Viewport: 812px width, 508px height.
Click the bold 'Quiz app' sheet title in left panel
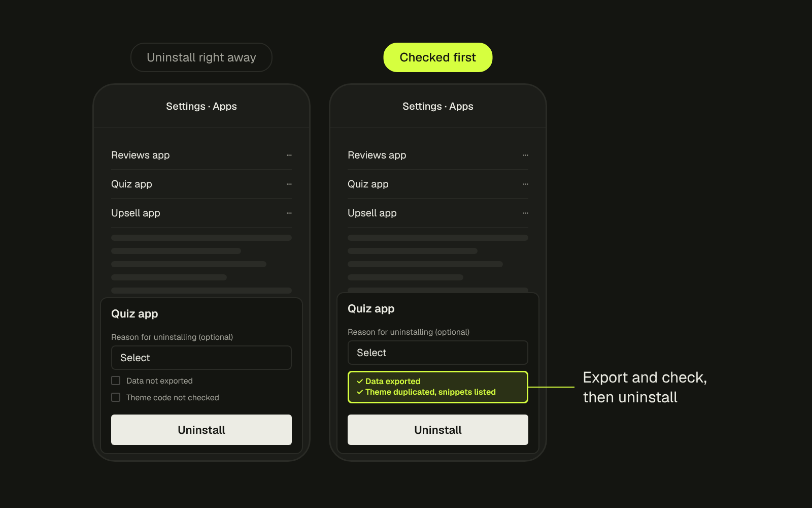(134, 314)
